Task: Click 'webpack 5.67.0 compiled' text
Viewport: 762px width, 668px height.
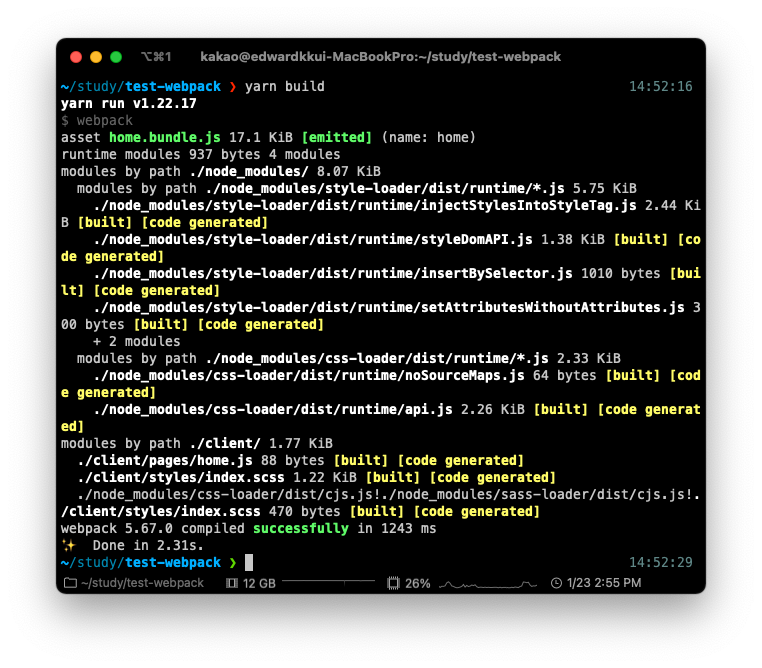Action: 153,529
